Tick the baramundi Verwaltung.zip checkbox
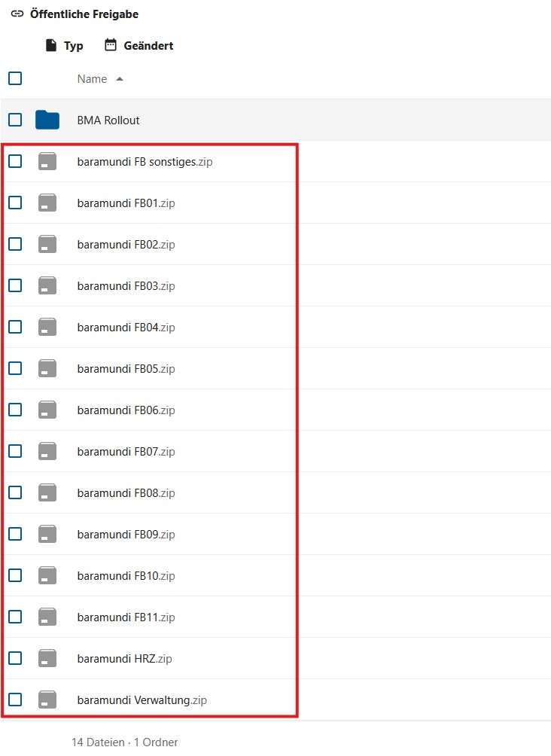Image resolution: width=551 pixels, height=756 pixels. tap(15, 700)
